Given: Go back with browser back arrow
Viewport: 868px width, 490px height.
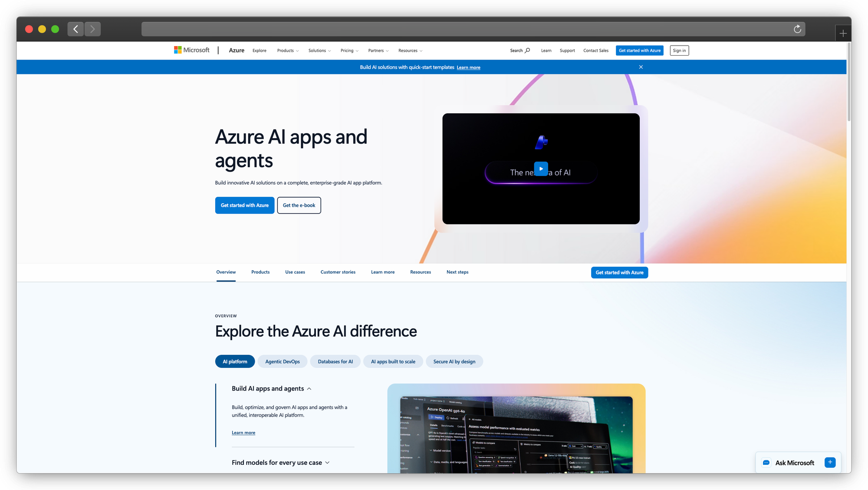Looking at the screenshot, I should tap(76, 29).
